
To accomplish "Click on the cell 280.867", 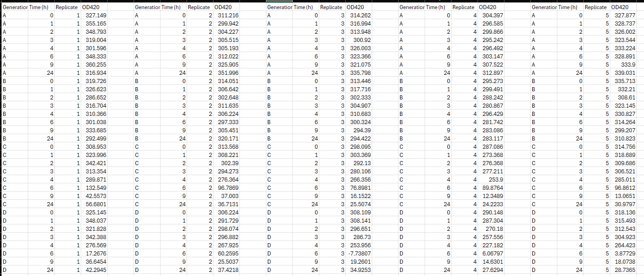I will tap(492, 106).
